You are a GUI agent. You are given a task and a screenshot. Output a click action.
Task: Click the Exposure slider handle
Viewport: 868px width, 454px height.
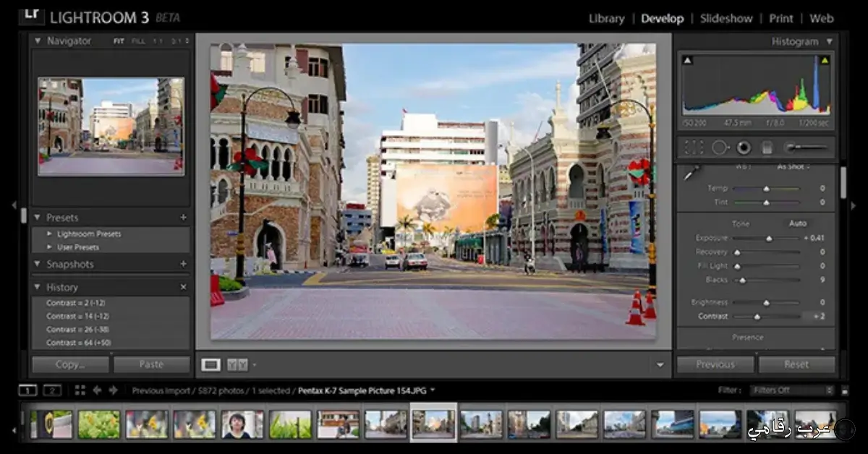click(x=769, y=238)
